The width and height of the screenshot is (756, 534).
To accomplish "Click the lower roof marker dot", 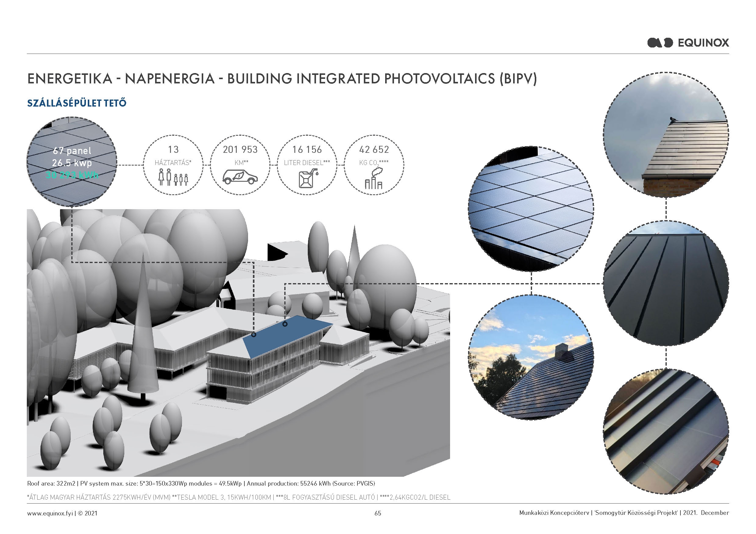I will click(254, 335).
